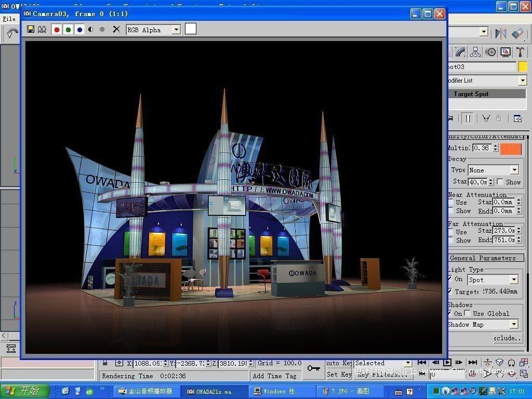Viewport: 532px width, 399px height.
Task: Click the Undo arrow icon
Action: tap(12, 33)
